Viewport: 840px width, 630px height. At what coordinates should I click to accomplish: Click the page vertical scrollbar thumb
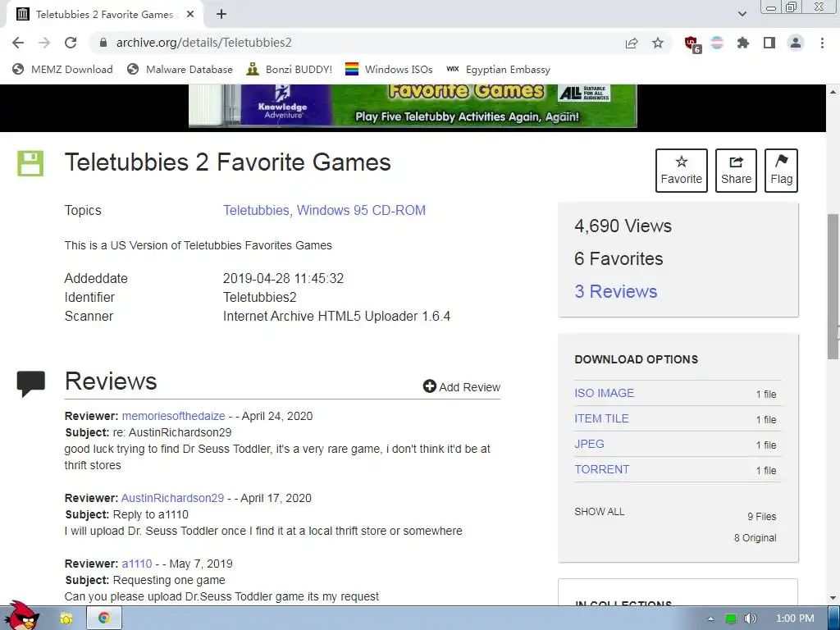833,286
